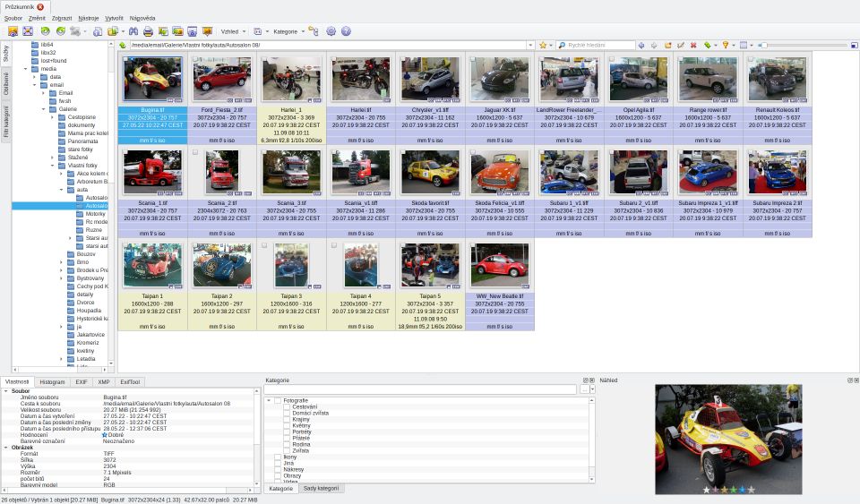Collapse the Fotografie category tree arrow
The height and width of the screenshot is (504, 860).
point(269,400)
